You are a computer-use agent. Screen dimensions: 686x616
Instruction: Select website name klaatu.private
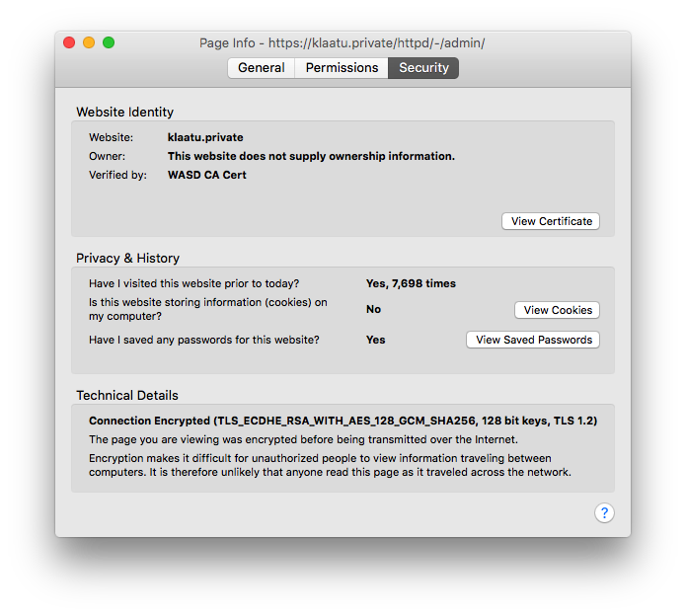pos(205,137)
